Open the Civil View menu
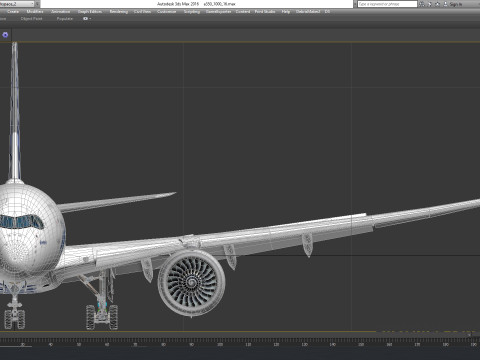 point(142,12)
